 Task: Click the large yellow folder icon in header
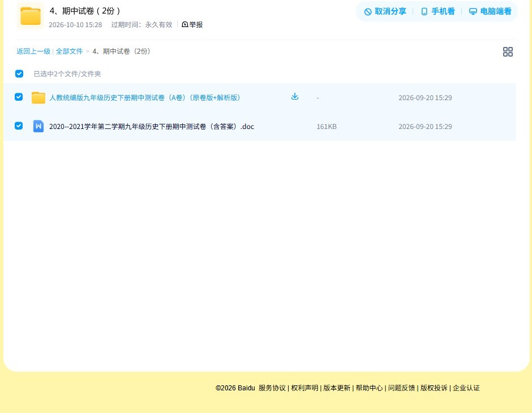click(x=30, y=16)
